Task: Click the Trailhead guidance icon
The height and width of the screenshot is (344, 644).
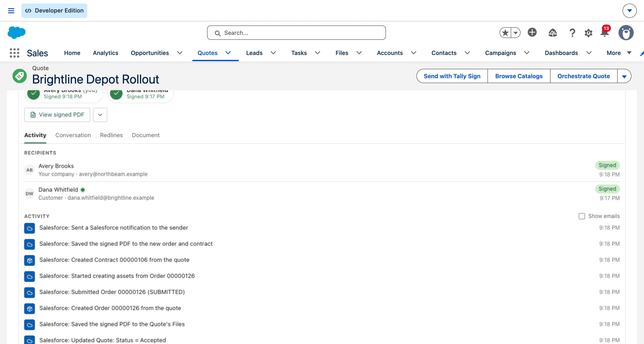Action: coord(553,33)
